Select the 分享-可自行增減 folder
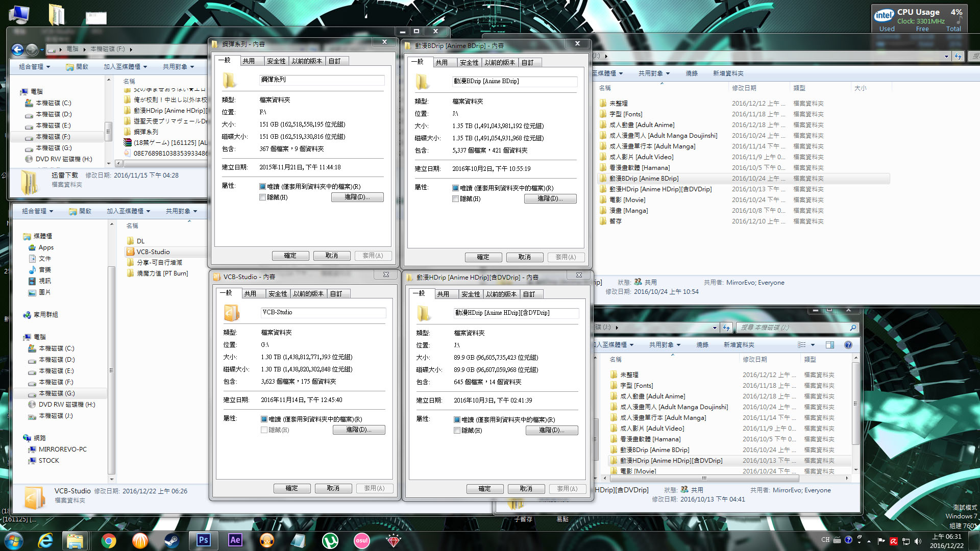The image size is (980, 551). 159,263
